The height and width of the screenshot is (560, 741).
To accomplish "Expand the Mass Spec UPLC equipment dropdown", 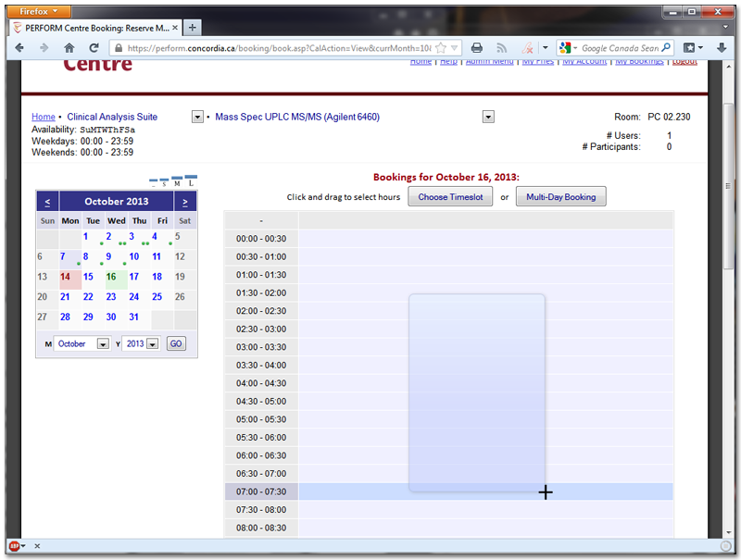I will click(488, 117).
